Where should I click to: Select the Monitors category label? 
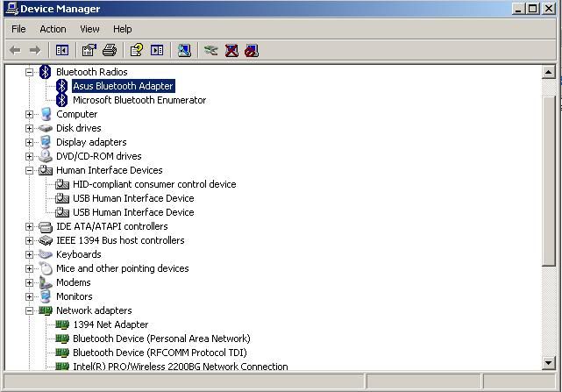(75, 296)
